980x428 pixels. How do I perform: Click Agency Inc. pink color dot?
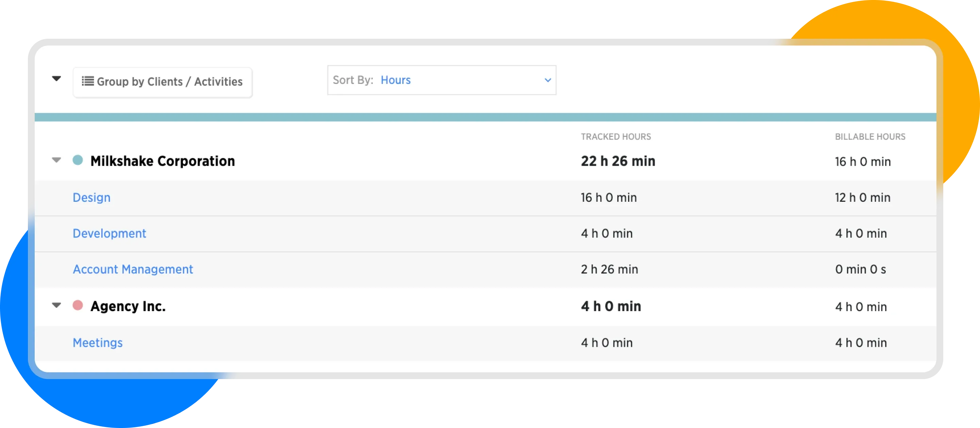pyautogui.click(x=78, y=305)
